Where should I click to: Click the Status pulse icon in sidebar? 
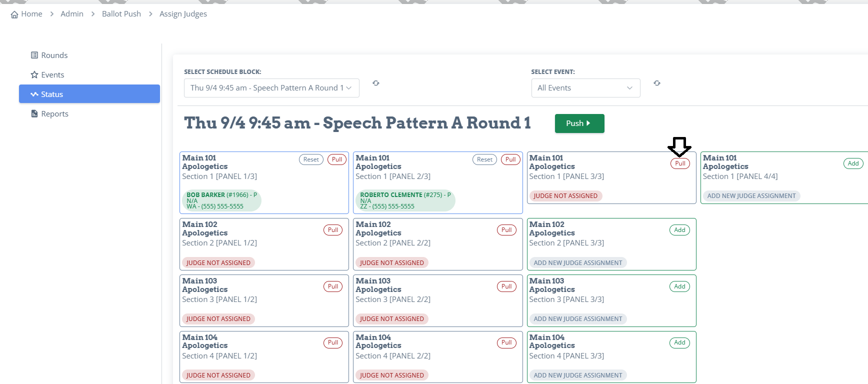[x=34, y=94]
